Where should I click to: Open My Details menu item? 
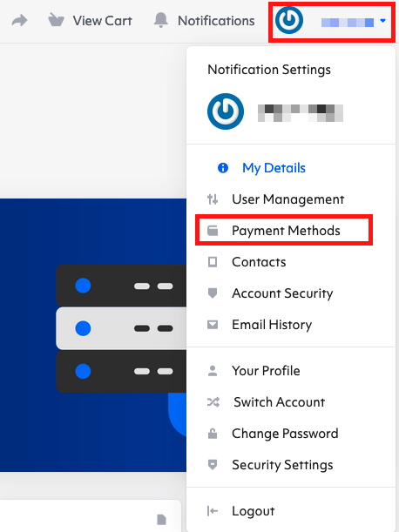point(274,168)
